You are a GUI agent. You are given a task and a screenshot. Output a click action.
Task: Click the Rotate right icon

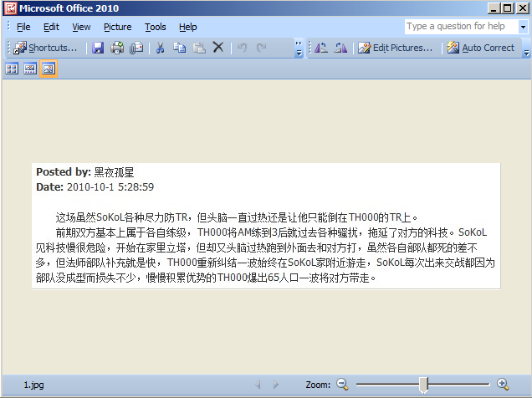[x=340, y=48]
